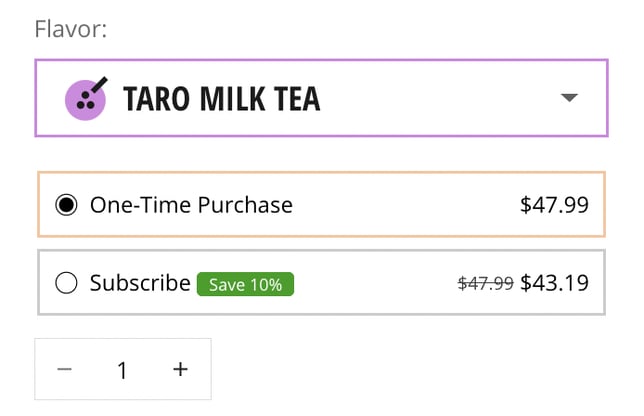Viewport: 644px width, 416px height.
Task: Click the Flavor: label
Action: coord(71,29)
